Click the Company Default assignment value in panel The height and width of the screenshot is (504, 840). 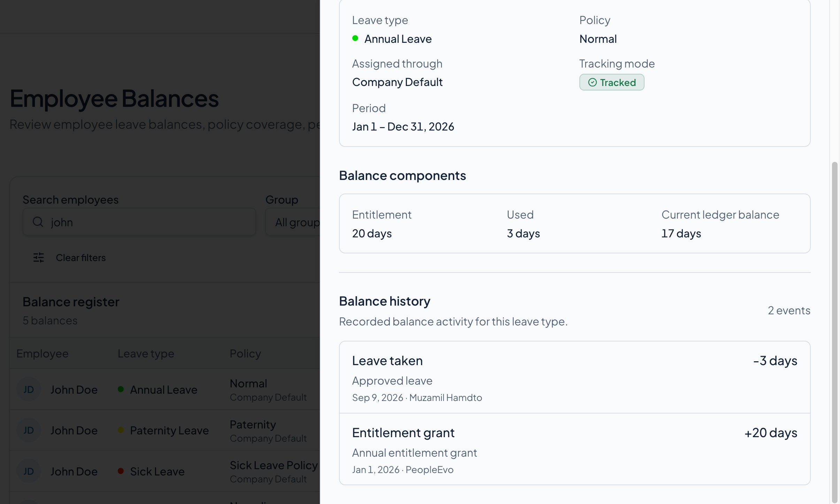pos(397,82)
